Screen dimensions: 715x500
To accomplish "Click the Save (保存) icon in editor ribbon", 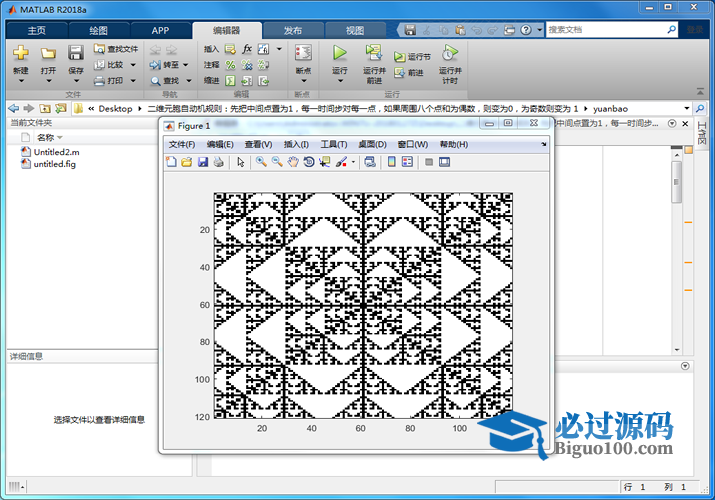I will (x=76, y=53).
